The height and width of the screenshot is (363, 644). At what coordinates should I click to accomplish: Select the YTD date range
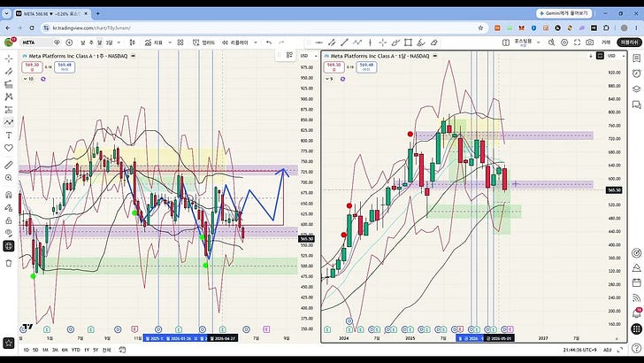point(75,350)
